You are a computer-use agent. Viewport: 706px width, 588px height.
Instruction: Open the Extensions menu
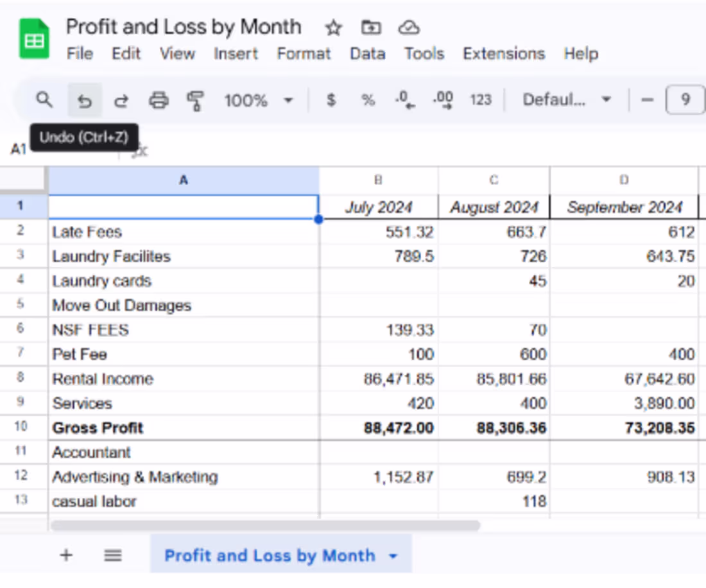[504, 54]
